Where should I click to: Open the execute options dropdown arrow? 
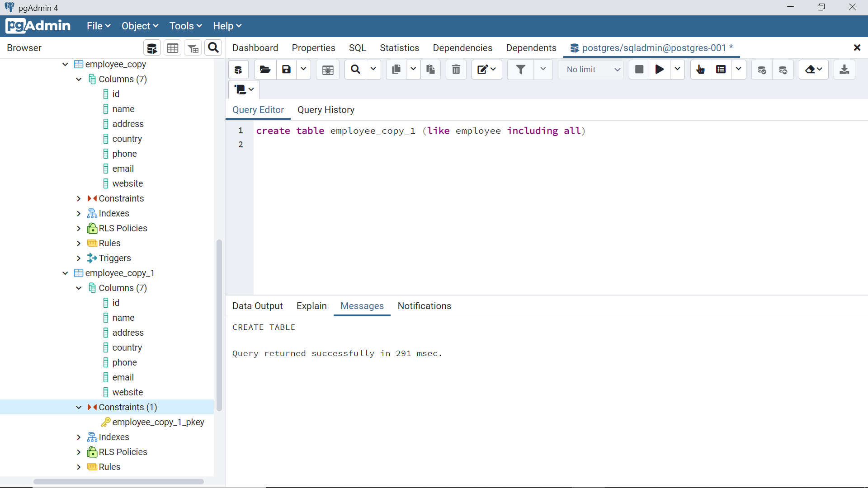(x=677, y=70)
